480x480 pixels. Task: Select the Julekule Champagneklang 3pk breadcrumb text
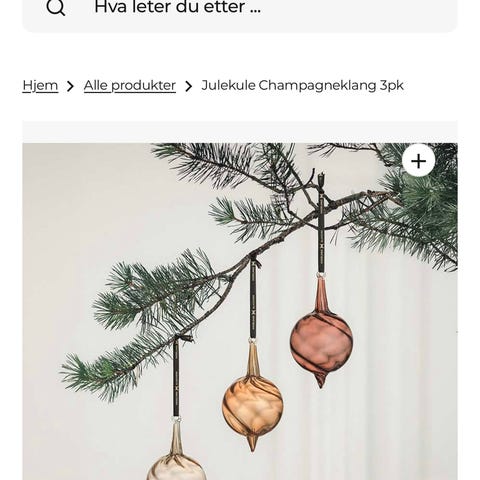pyautogui.click(x=302, y=85)
